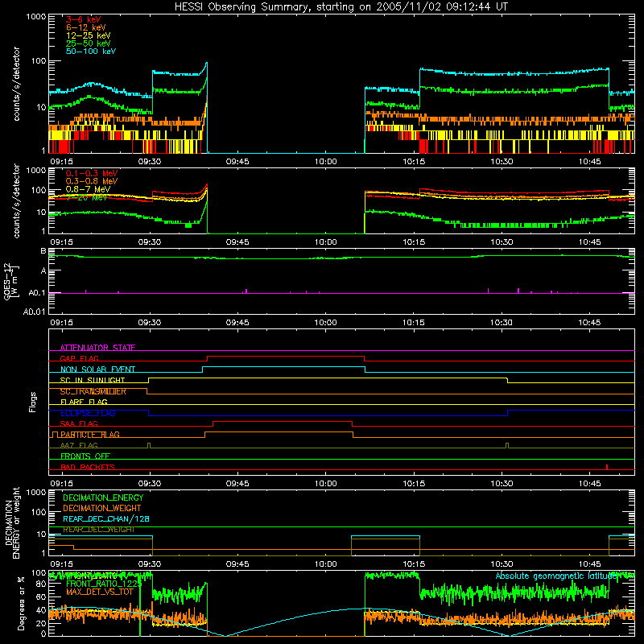Click the 10:45 tick under the decimation panel
Screen dimensions: 644x644
[x=589, y=564]
